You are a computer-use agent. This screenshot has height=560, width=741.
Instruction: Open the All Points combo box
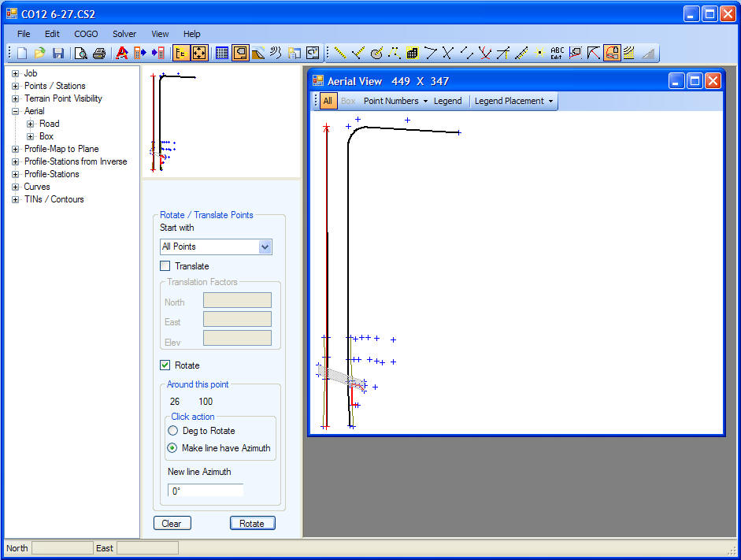tap(216, 247)
